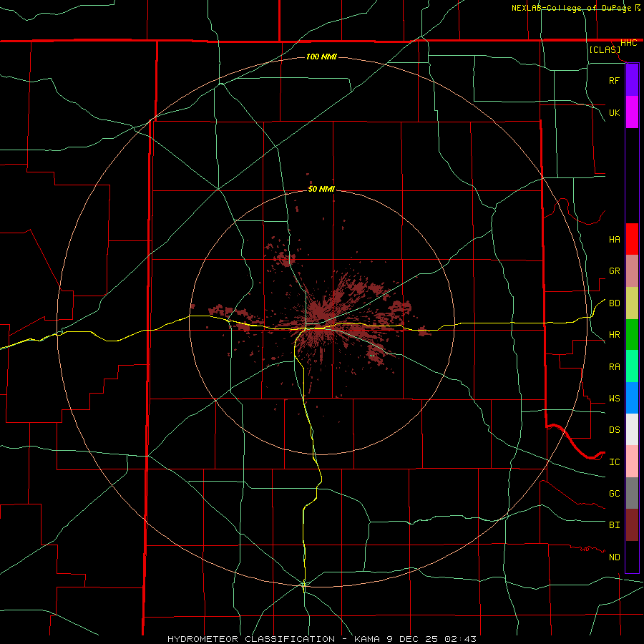This screenshot has height=644, width=644.
Task: Click the Hydrometeor Classification KAMA title text
Action: point(321,639)
